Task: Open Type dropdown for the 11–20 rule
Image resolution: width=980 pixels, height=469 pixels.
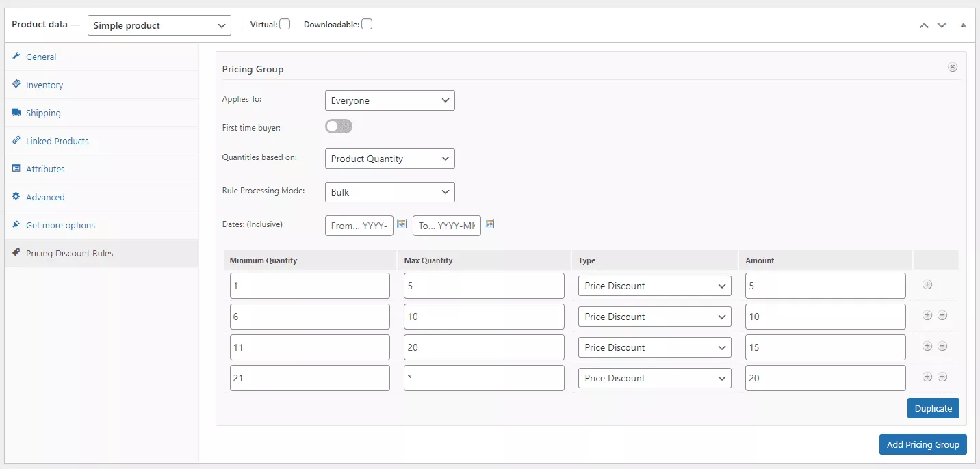Action: (x=655, y=347)
